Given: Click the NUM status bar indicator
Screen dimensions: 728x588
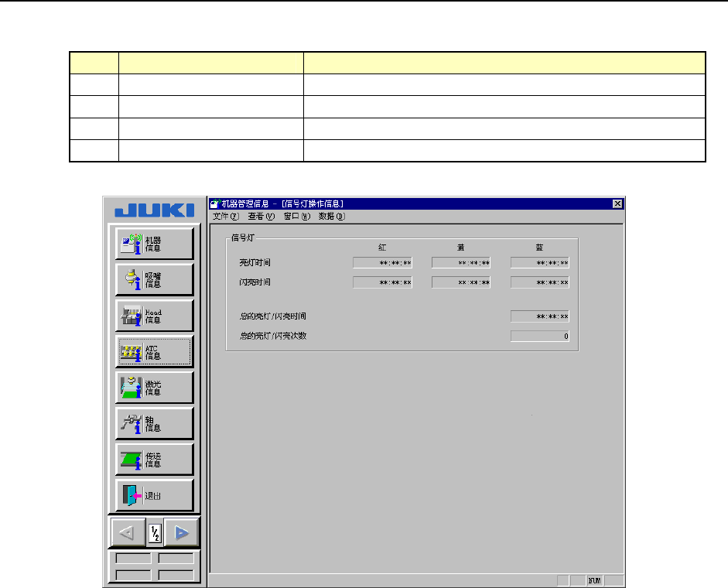Looking at the screenshot, I should (x=594, y=580).
